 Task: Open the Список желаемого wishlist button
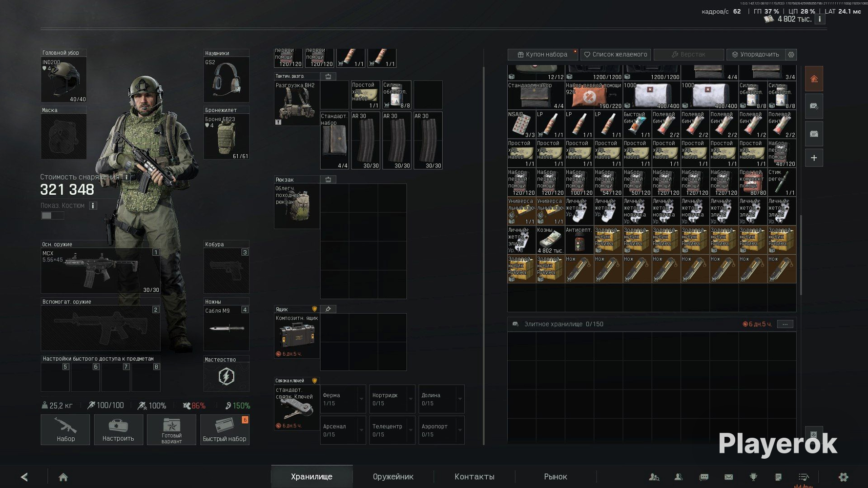coord(616,55)
